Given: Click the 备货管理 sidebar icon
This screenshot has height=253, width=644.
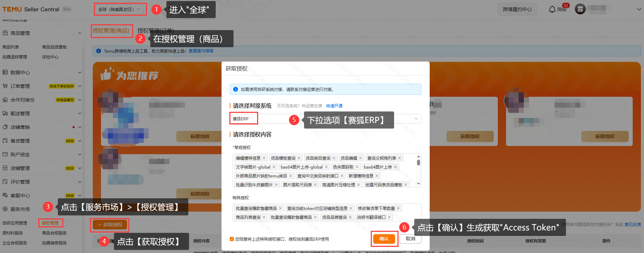Looking at the screenshot, I should 5,141.
